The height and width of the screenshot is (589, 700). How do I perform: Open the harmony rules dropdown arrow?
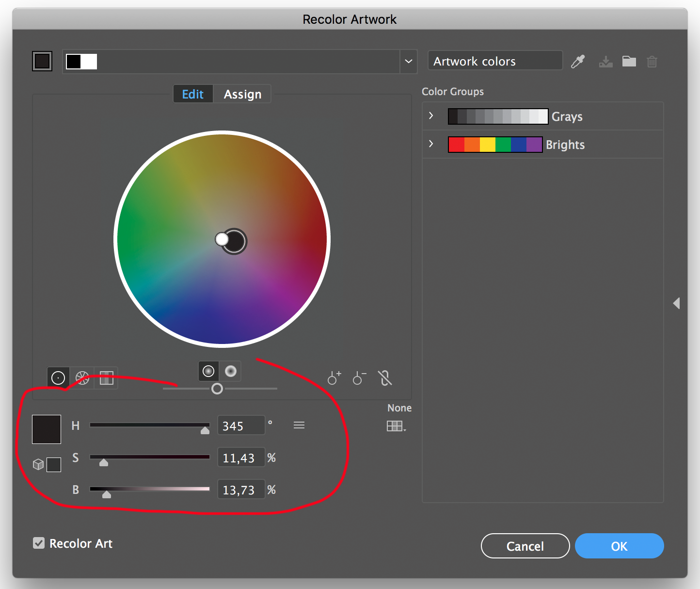409,62
